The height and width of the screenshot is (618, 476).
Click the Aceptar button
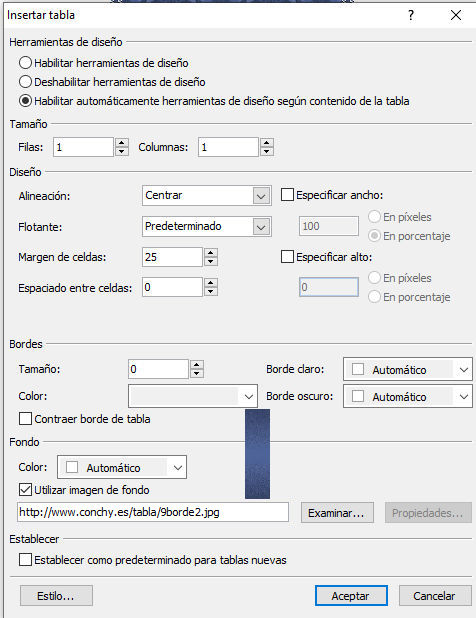(351, 596)
